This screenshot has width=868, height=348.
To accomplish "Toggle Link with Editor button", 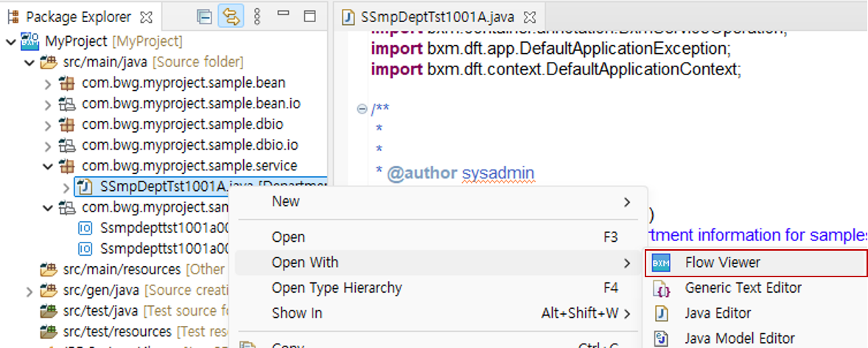I will pos(231,17).
